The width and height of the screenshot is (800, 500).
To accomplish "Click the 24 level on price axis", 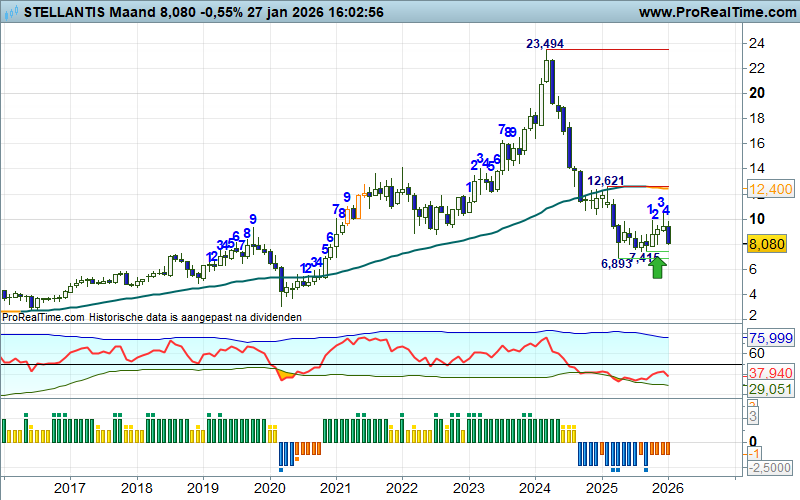I will click(x=757, y=43).
